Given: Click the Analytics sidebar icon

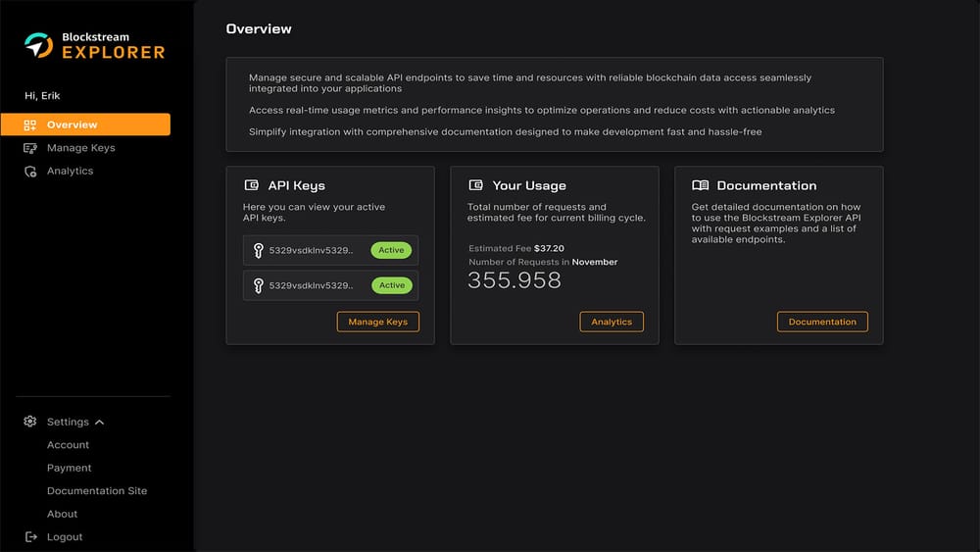Looking at the screenshot, I should (30, 172).
